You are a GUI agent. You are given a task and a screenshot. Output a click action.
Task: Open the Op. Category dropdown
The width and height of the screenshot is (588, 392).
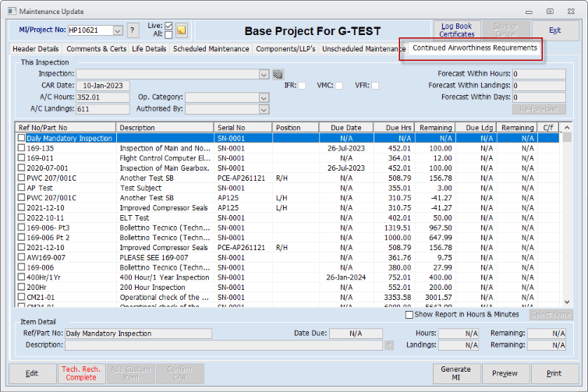(264, 98)
